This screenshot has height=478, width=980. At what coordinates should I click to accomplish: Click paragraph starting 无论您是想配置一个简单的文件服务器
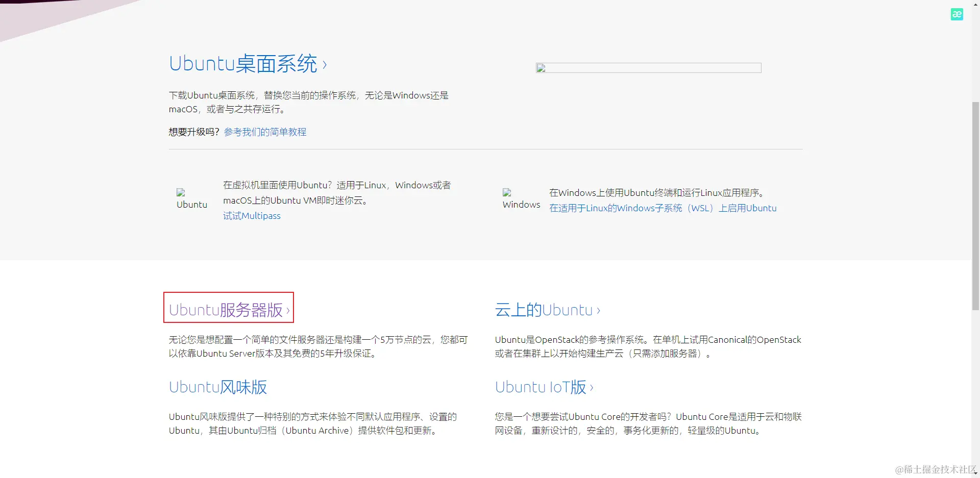(x=318, y=346)
